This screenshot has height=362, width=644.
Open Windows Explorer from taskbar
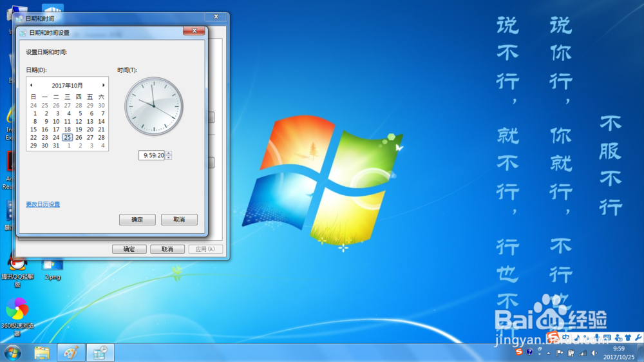click(41, 353)
